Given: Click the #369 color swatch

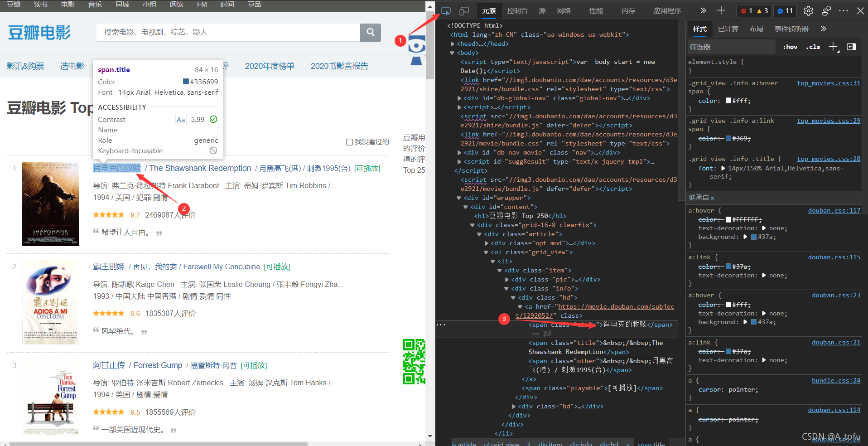Looking at the screenshot, I should 728,138.
